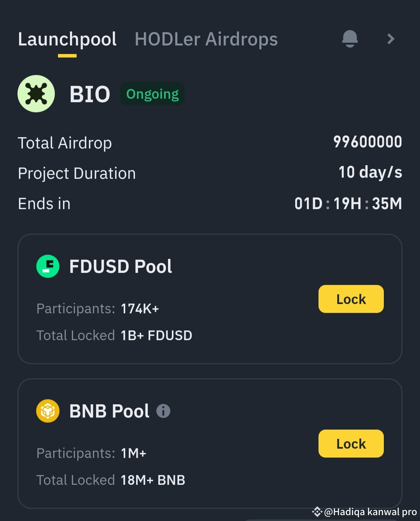Viewport: 420px width, 521px height.
Task: Tap the notification bell icon
Action: point(350,39)
